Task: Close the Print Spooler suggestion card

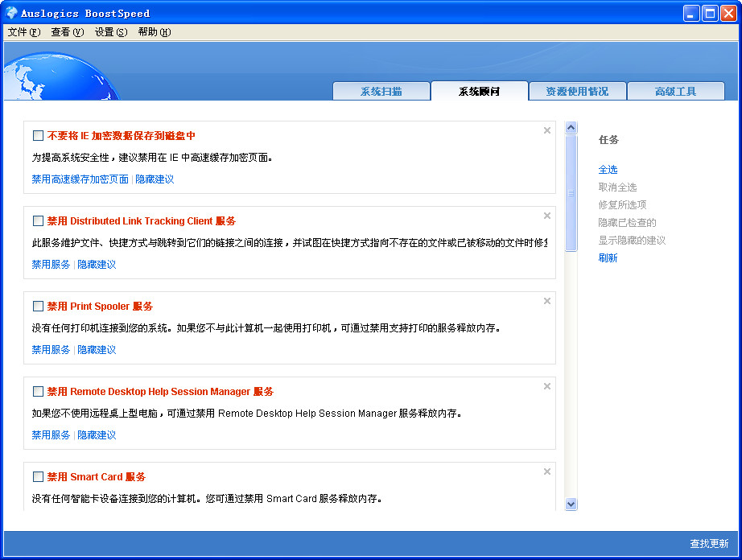Action: coord(547,301)
